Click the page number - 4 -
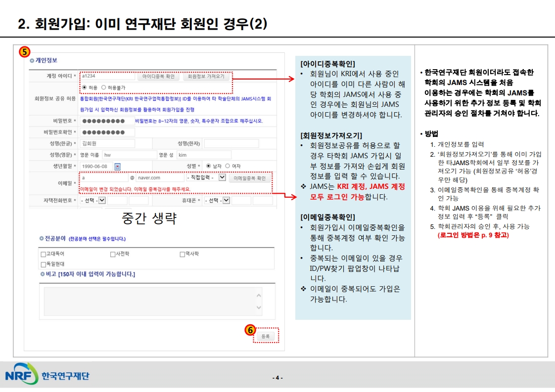This screenshot has width=555, height=392. pos(277,378)
